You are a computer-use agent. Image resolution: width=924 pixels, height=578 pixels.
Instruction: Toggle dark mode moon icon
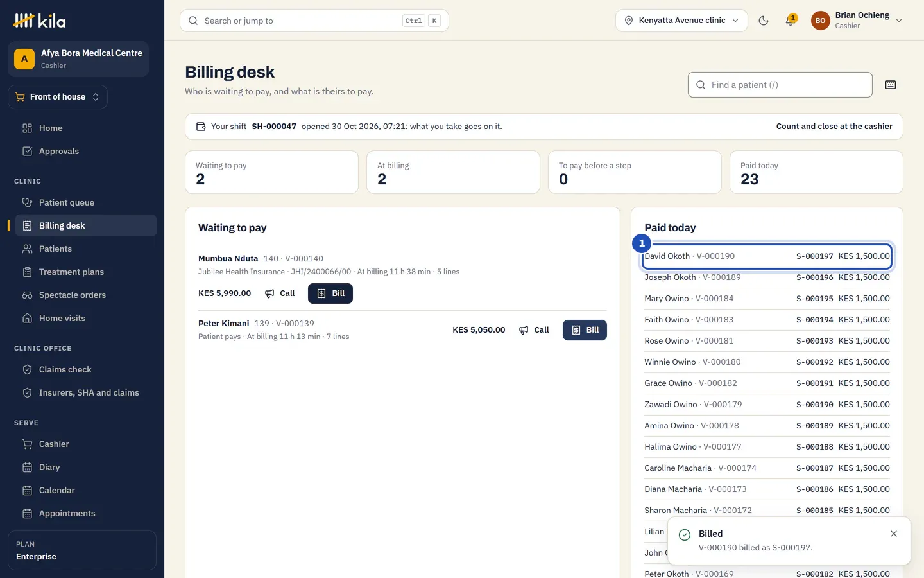pos(764,21)
